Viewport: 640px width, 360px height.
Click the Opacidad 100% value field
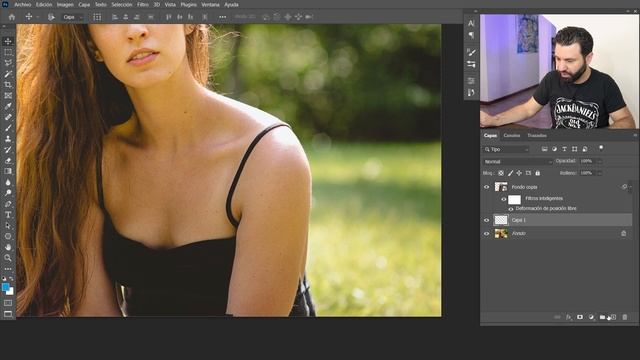pos(587,161)
